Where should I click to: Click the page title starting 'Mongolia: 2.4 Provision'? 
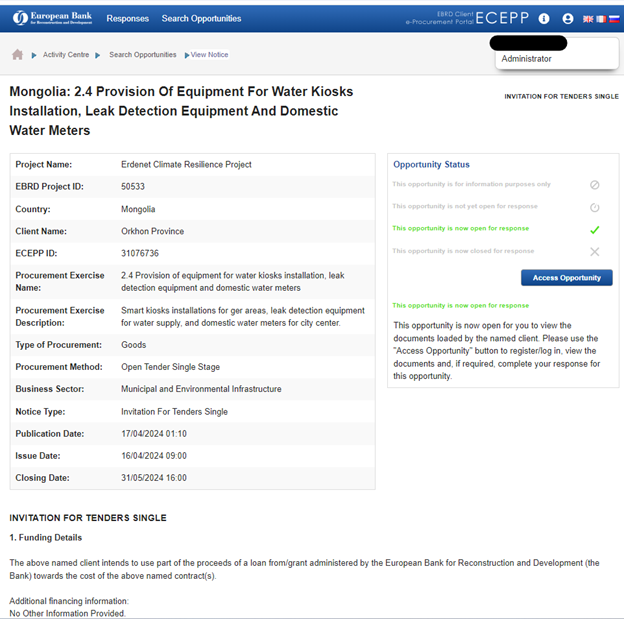pos(181,111)
